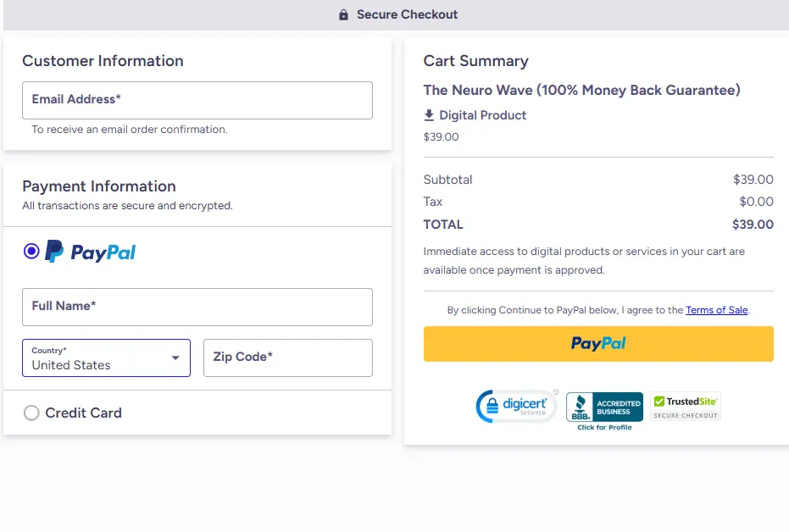Click the Click for Profile text
This screenshot has width=789, height=532.
[604, 427]
